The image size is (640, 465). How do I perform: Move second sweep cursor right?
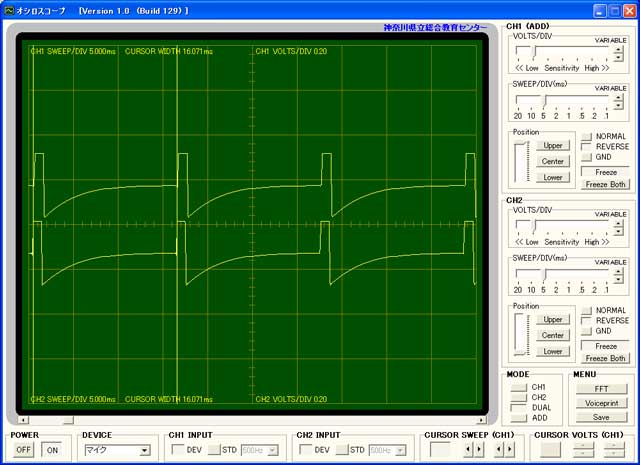pyautogui.click(x=509, y=450)
